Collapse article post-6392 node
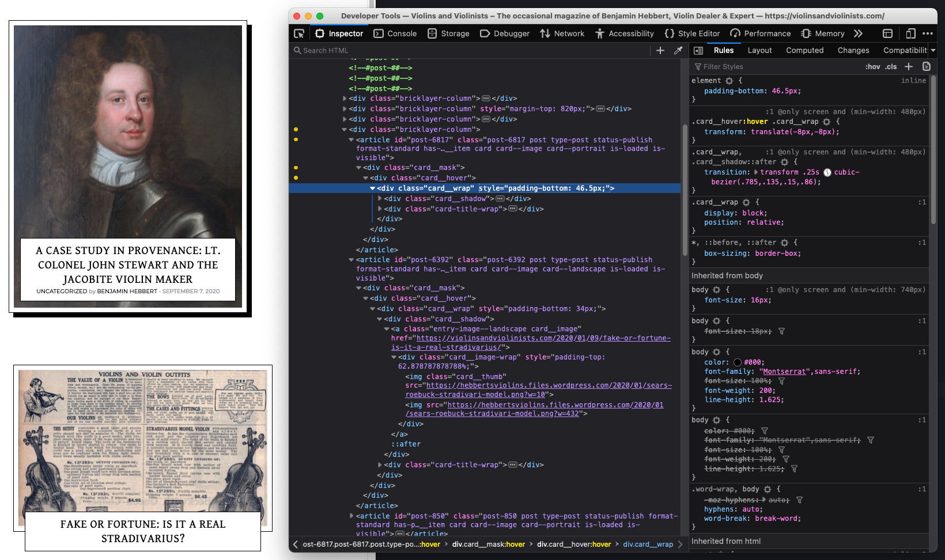Viewport: 945px width, 560px height. point(351,260)
